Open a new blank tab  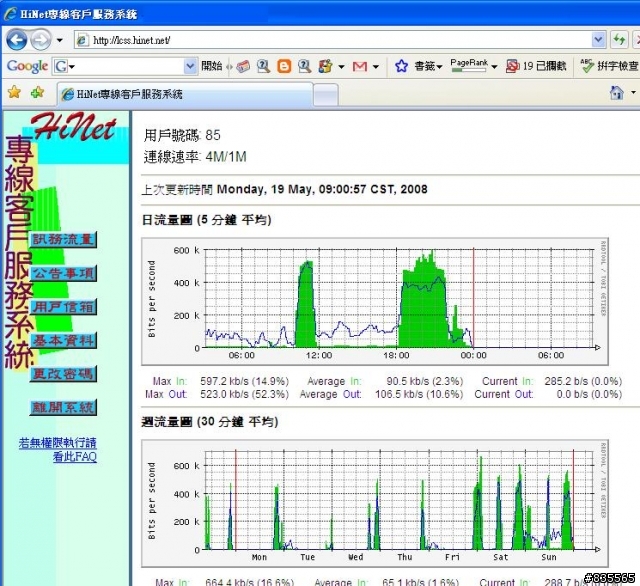(x=326, y=95)
